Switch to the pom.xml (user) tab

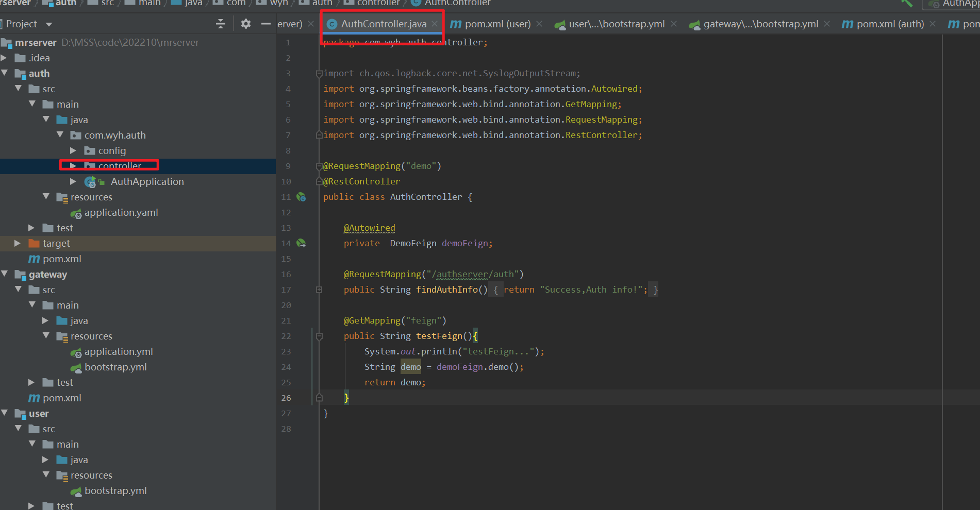pyautogui.click(x=497, y=24)
